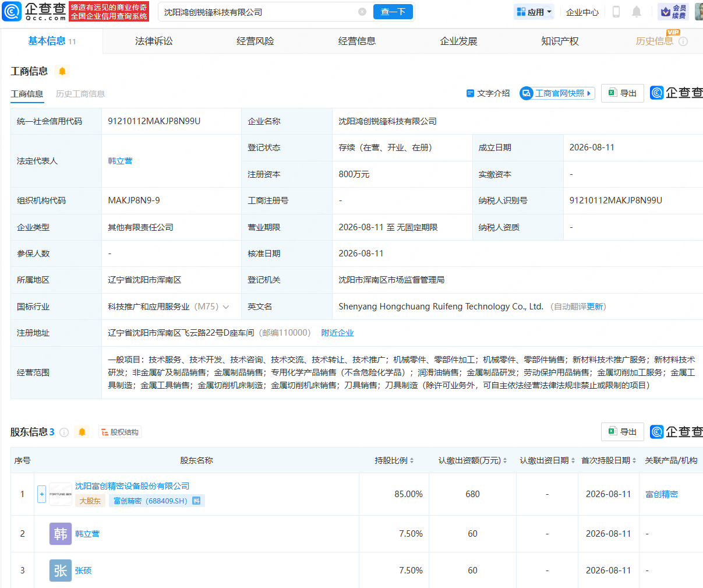Image resolution: width=703 pixels, height=588 pixels.
Task: Open shareholder 张硕 name link
Action: click(x=83, y=571)
